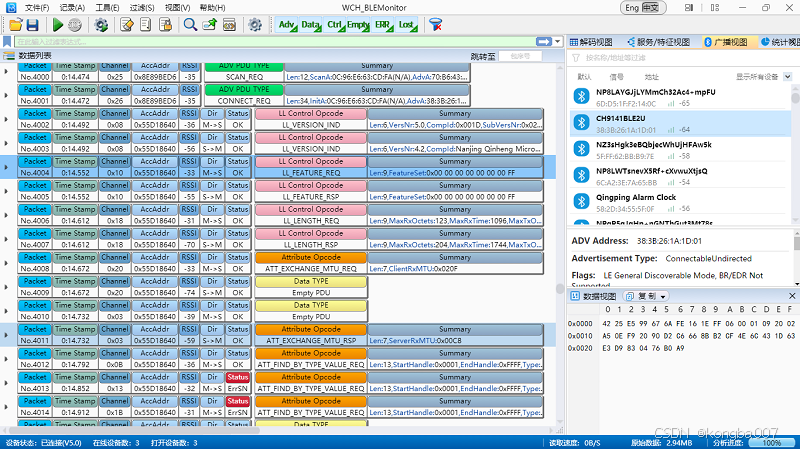Click the document-with-lock toolbar icon
800x449 pixels.
pos(165,24)
